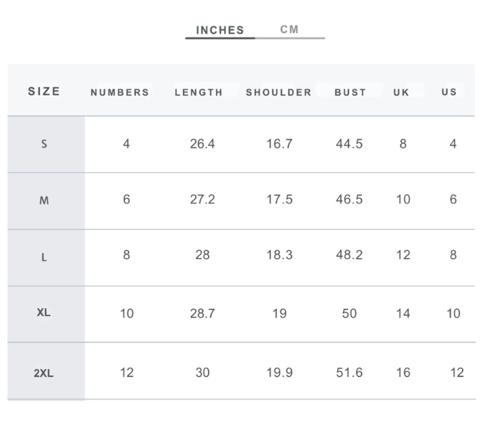Select the INCHES tab
Viewport: 504px width, 438px height.
pos(220,30)
